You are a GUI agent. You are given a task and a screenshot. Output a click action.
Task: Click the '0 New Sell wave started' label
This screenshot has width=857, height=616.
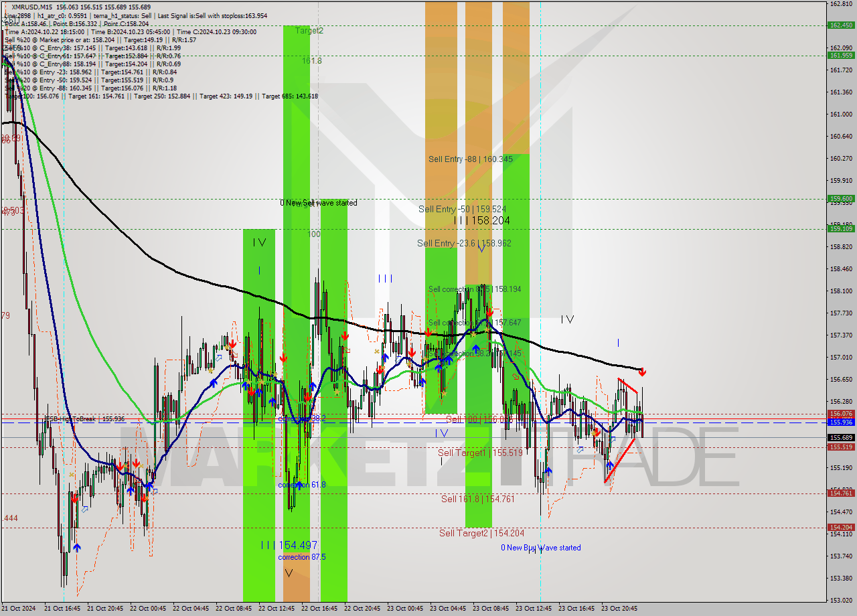[x=319, y=203]
